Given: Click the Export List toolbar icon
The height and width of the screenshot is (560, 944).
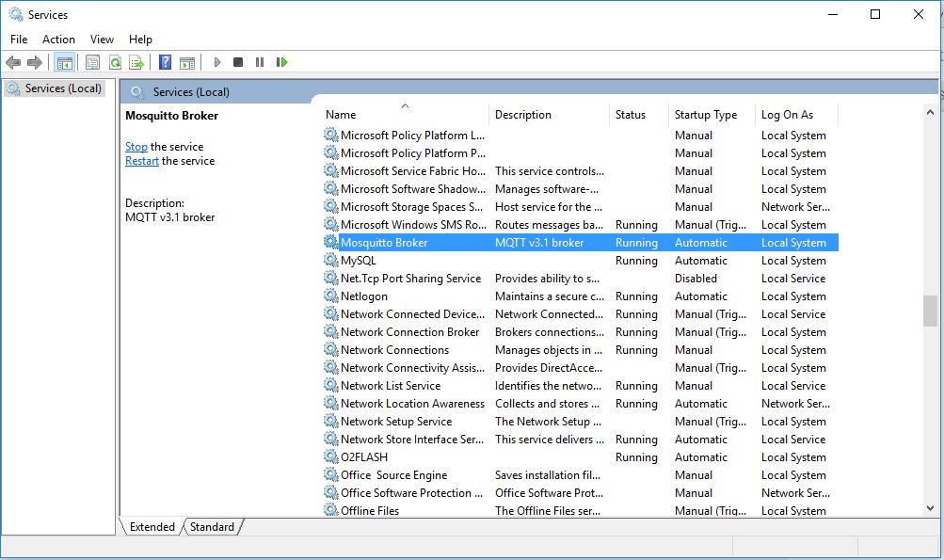Looking at the screenshot, I should tap(136, 63).
